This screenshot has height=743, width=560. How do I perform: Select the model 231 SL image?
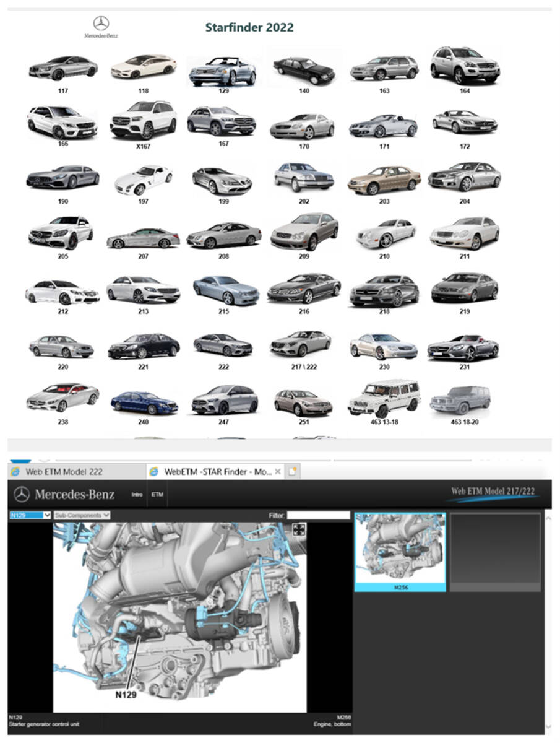463,348
